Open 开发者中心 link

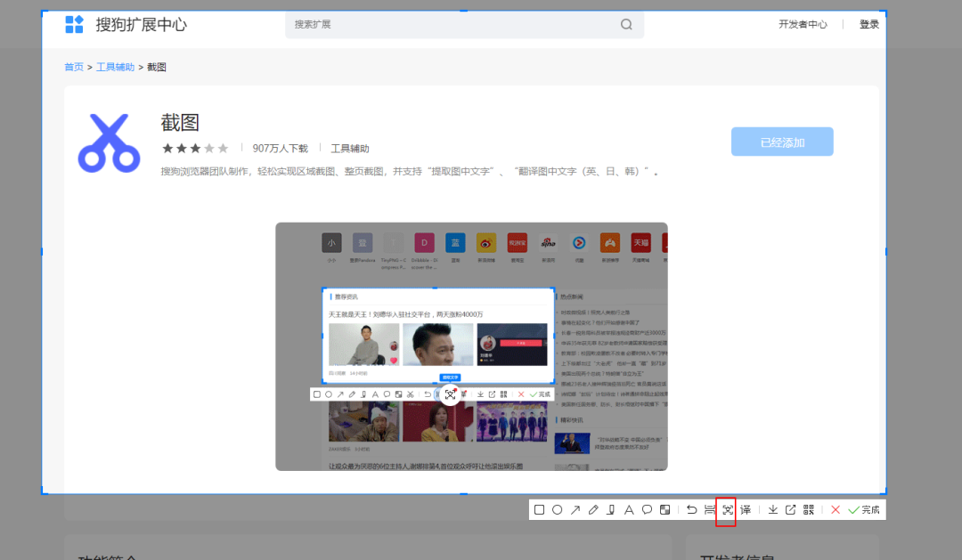pos(803,25)
